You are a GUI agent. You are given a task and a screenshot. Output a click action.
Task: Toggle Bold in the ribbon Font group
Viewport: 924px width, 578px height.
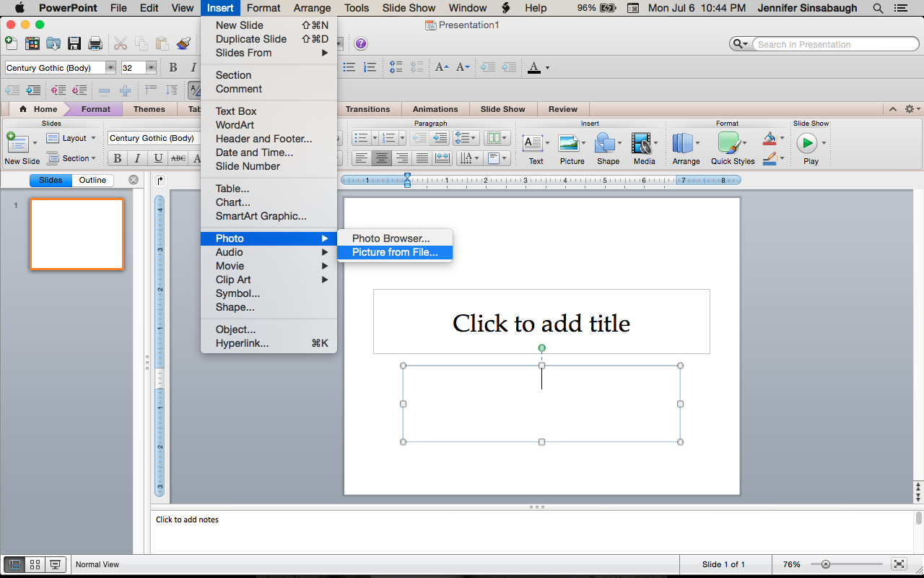tap(118, 158)
